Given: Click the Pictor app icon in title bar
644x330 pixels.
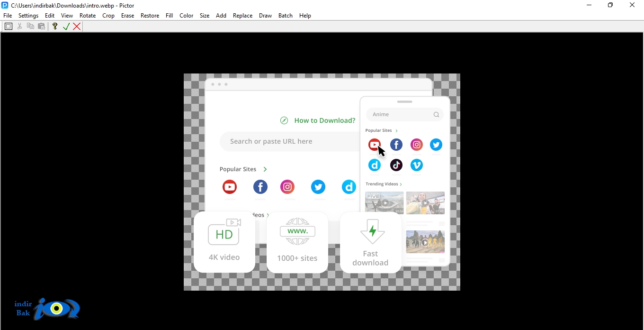Looking at the screenshot, I should pyautogui.click(x=5, y=5).
